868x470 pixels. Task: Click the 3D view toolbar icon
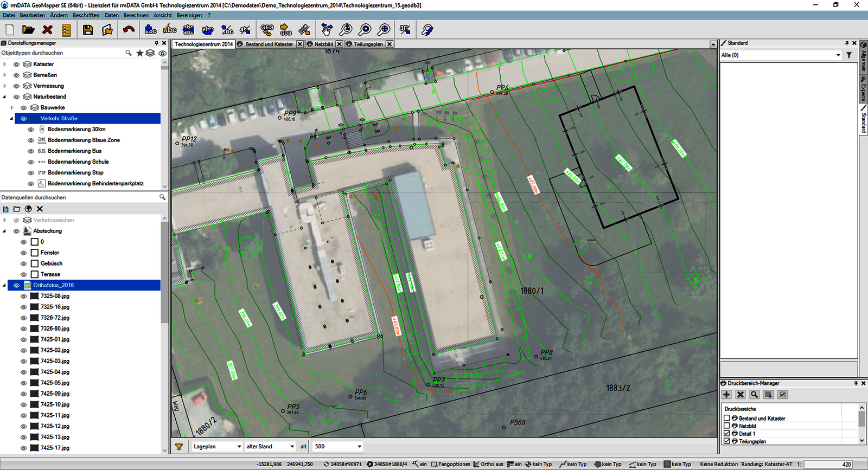[405, 30]
